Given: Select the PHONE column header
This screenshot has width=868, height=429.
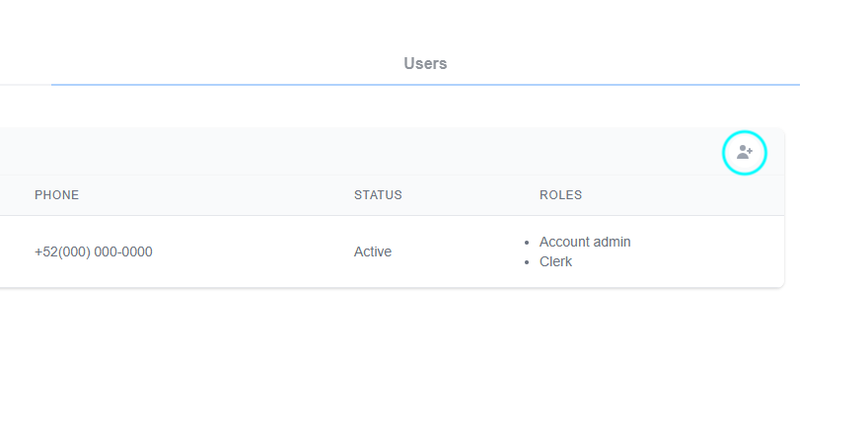Looking at the screenshot, I should click(x=56, y=195).
